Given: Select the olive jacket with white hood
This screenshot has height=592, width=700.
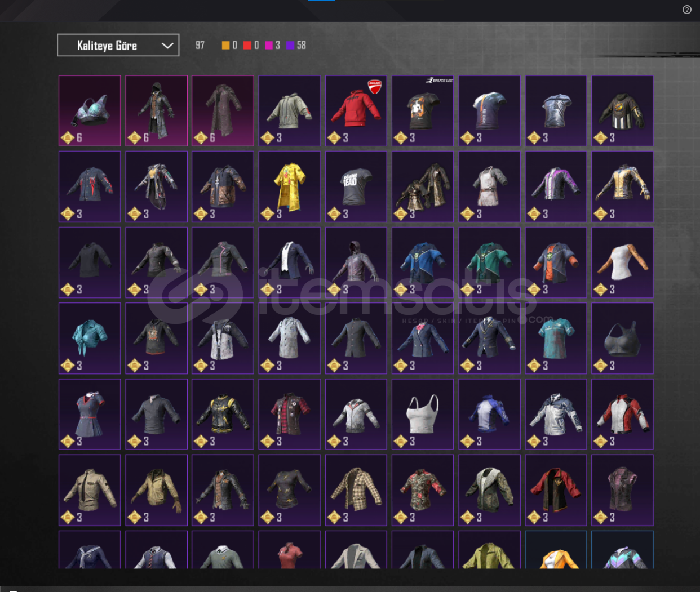Looking at the screenshot, I should [x=489, y=491].
